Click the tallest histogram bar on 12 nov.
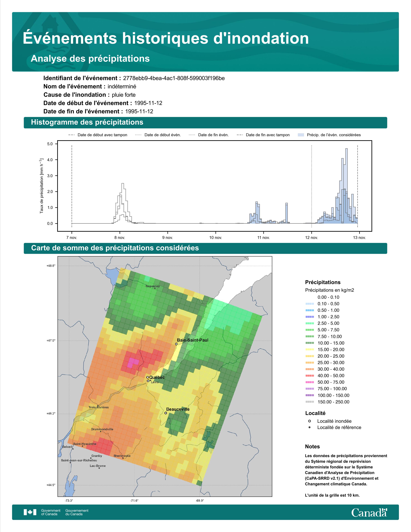This screenshot has width=411, height=532. [x=347, y=186]
